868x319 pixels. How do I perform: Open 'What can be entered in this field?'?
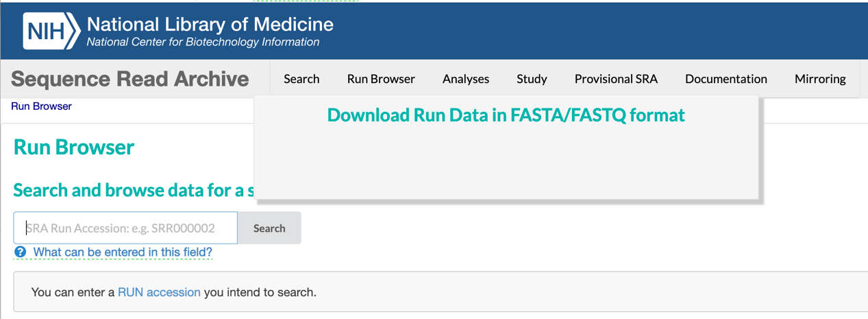[x=123, y=252]
